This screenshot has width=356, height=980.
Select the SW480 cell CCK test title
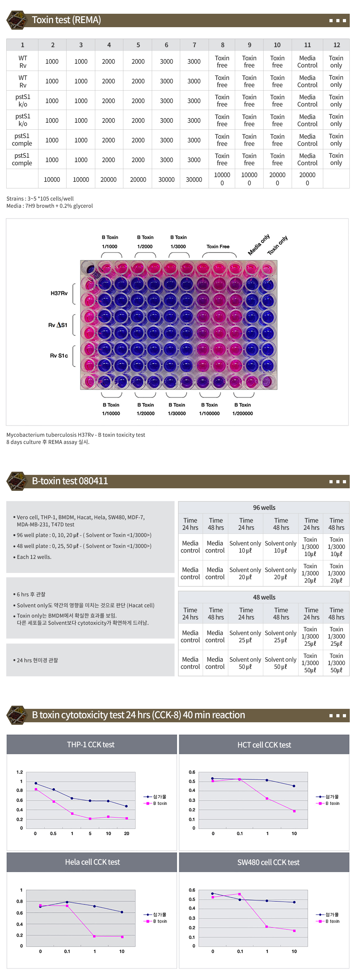pos(268,862)
